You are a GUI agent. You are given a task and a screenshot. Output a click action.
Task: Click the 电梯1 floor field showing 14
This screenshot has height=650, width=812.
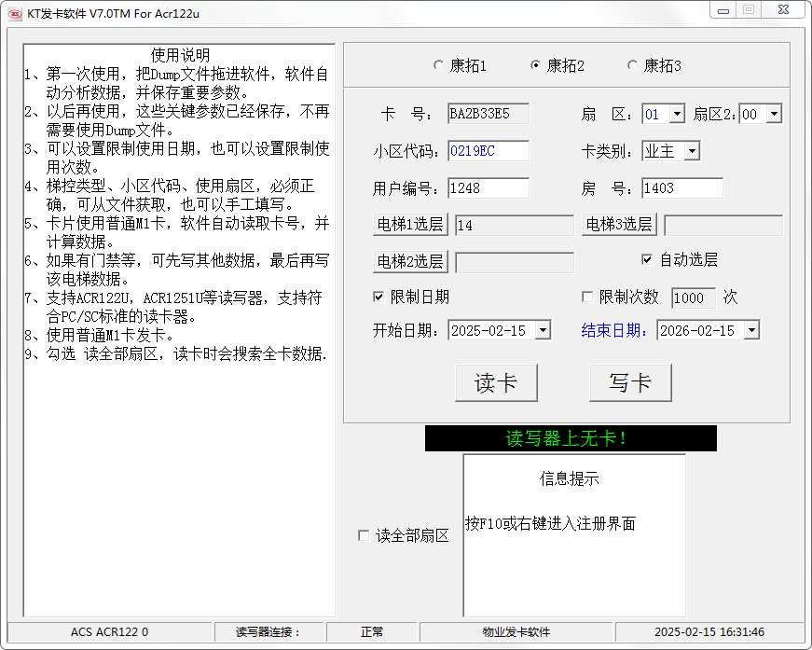click(515, 226)
